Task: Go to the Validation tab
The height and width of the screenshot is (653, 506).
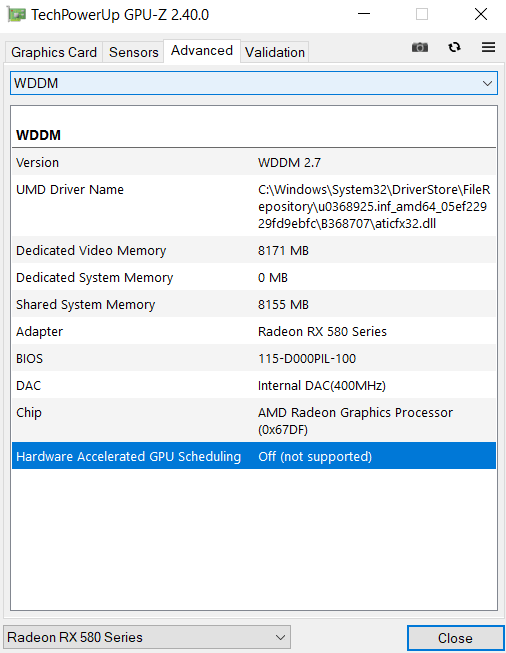Action: click(x=275, y=52)
